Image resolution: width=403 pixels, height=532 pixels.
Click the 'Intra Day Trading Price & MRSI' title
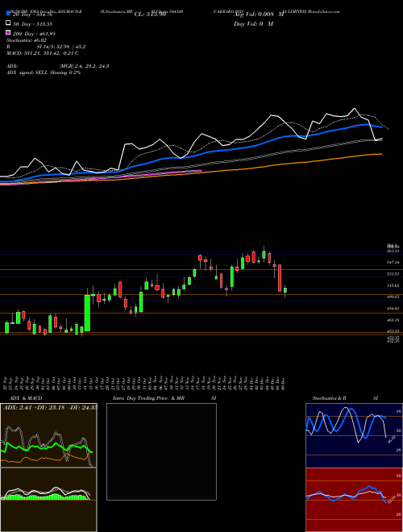pyautogui.click(x=164, y=398)
